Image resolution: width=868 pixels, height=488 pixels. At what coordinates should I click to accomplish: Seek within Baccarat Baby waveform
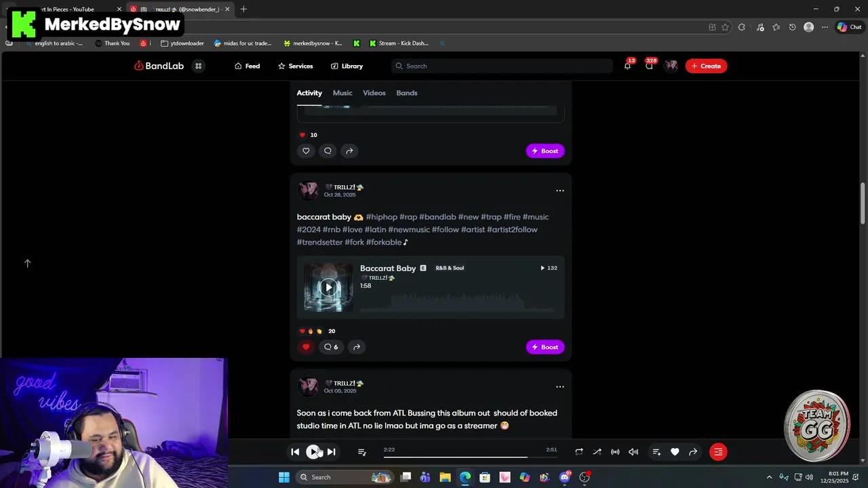tap(458, 302)
